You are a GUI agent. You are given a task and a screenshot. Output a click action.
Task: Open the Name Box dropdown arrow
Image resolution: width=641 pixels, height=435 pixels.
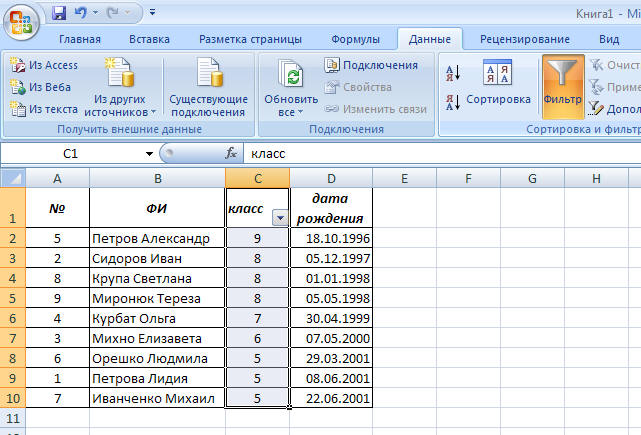point(149,154)
